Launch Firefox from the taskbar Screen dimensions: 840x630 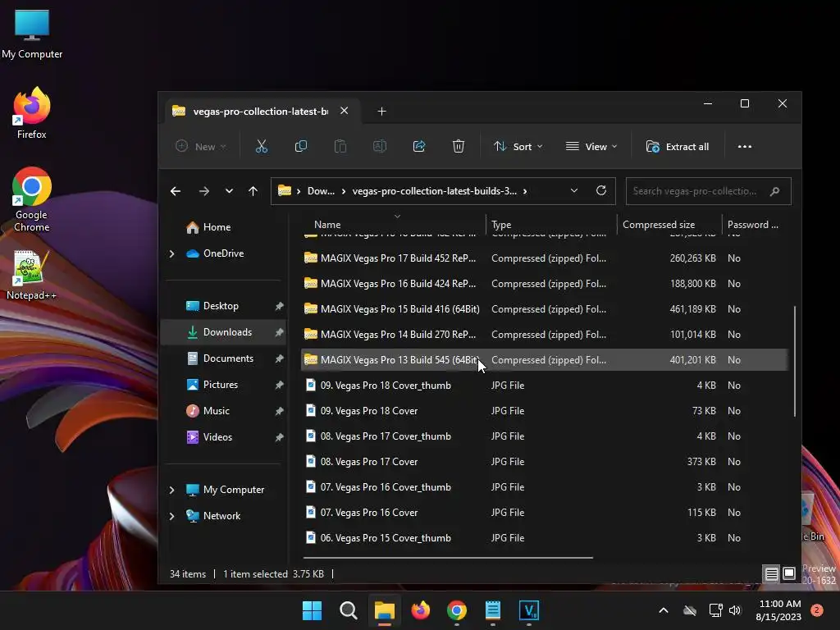click(x=421, y=610)
